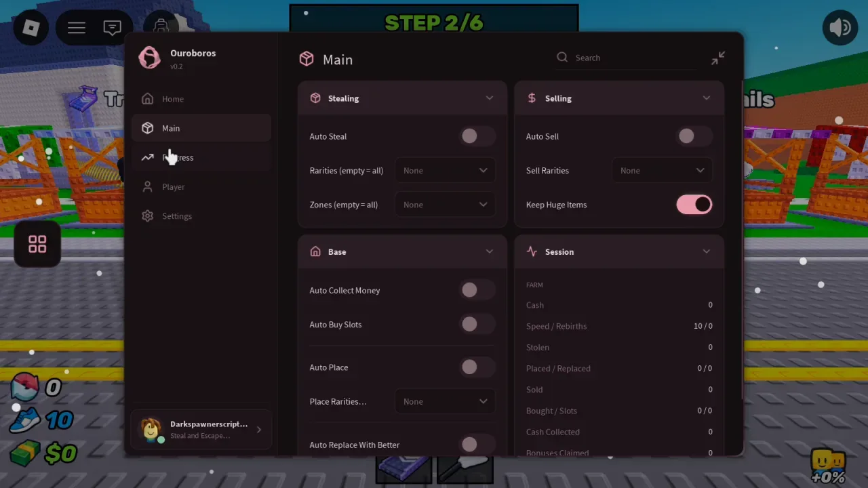Open the hamburger list menu icon

point(77,28)
